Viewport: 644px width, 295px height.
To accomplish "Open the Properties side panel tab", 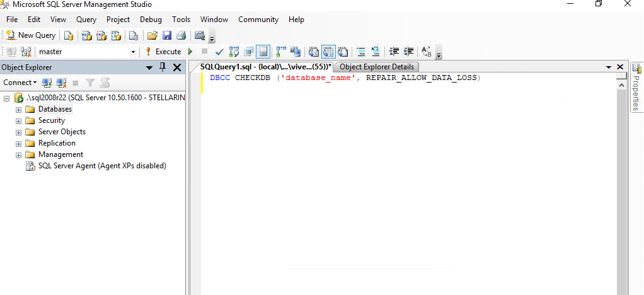I will [636, 87].
